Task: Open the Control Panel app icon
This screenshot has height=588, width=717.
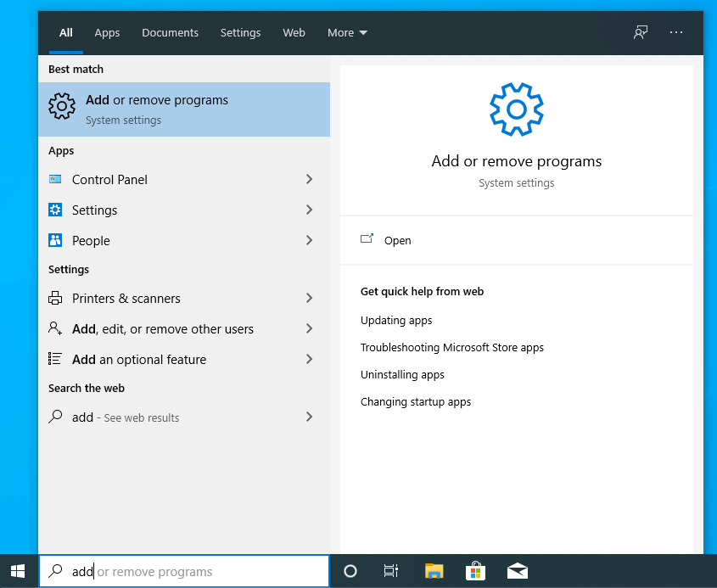Action: tap(55, 179)
